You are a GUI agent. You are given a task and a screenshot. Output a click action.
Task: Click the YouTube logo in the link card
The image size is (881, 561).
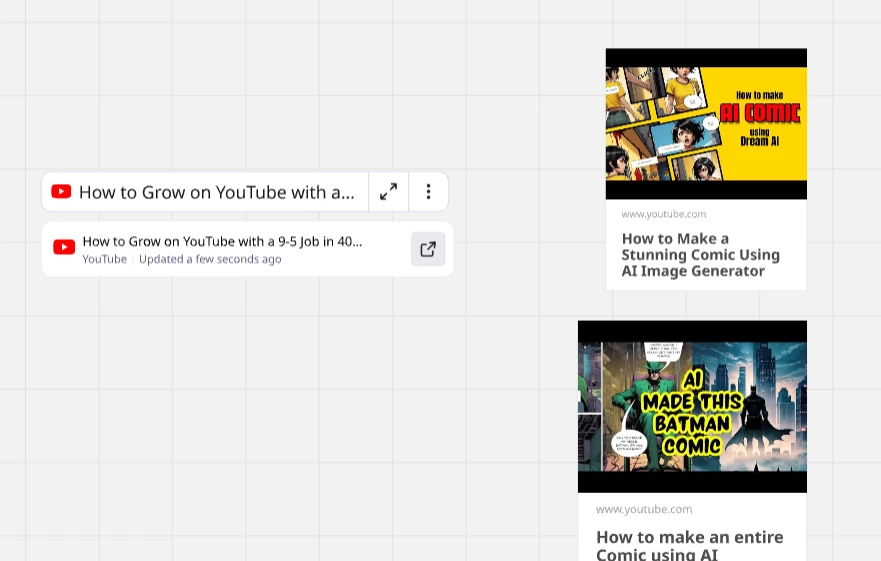click(x=64, y=247)
